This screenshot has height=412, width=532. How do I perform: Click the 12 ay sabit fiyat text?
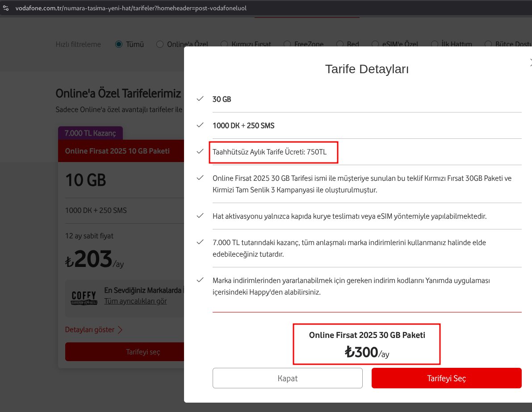tap(89, 236)
